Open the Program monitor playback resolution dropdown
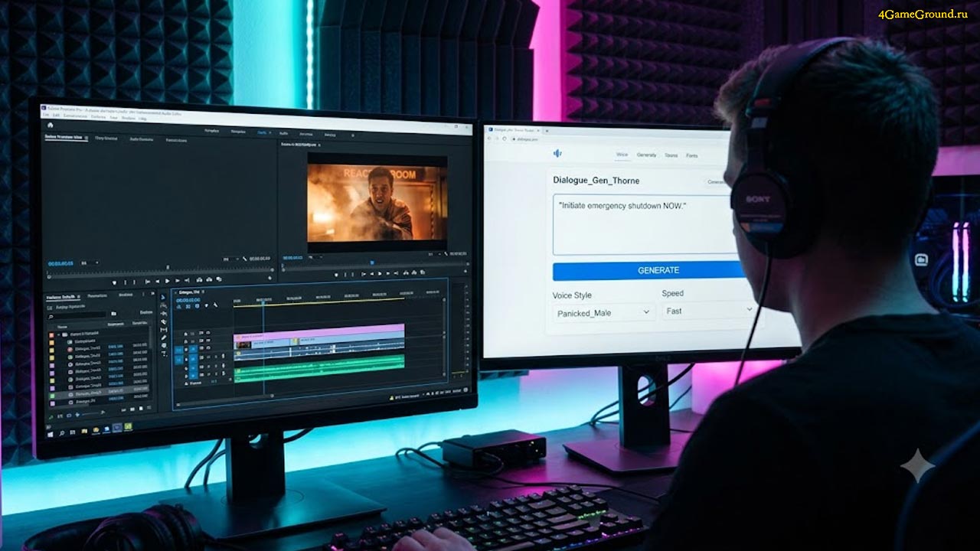 pos(433,253)
